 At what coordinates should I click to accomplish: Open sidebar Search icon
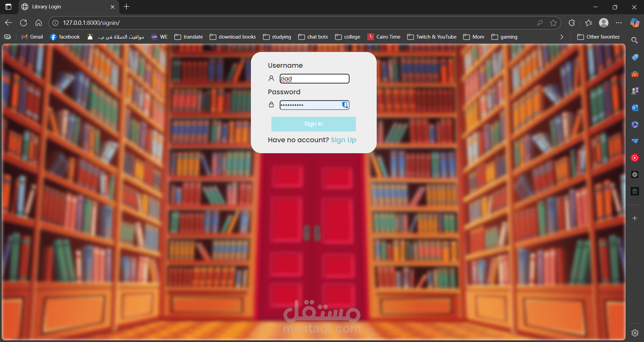(635, 41)
